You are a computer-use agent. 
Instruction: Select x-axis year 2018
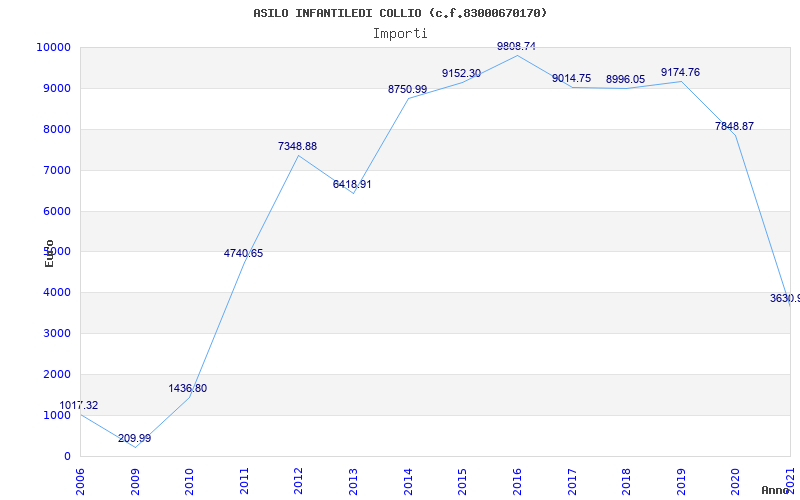pyautogui.click(x=626, y=482)
